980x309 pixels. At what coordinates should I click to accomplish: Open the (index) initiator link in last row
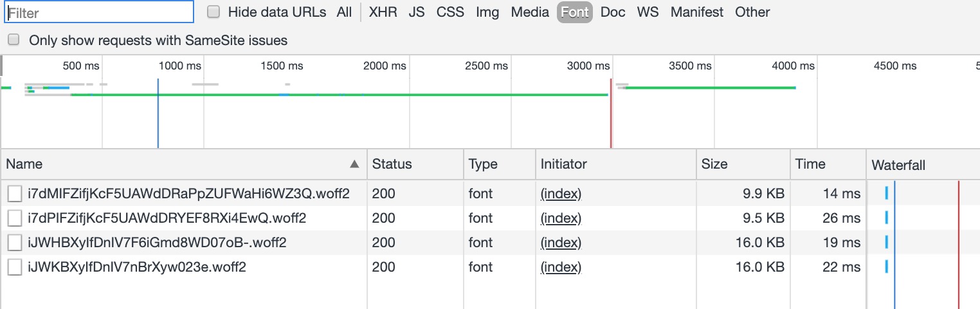(x=561, y=267)
